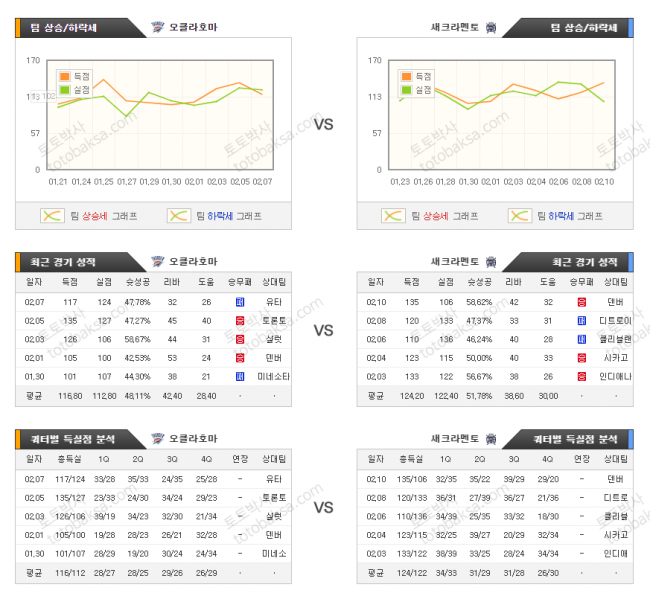Click opponent 덴버 in Sacramento's recent games table
Image resolution: width=650 pixels, height=596 pixels.
(615, 301)
